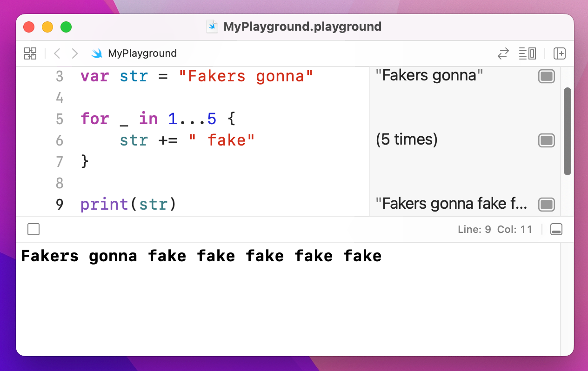Screen dimensions: 588x371
Task: Click the code review arrows icon in toolbar
Action: point(503,53)
